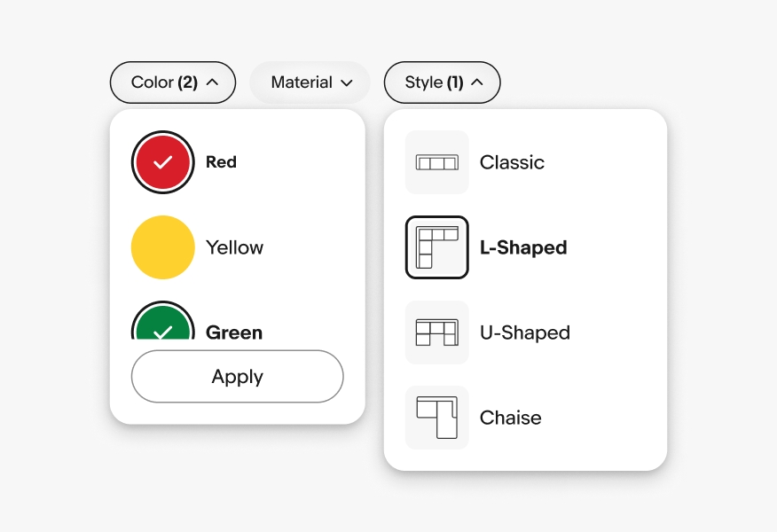Collapse the Color filter dropdown
Viewport: 777px width, 532px height.
[173, 82]
